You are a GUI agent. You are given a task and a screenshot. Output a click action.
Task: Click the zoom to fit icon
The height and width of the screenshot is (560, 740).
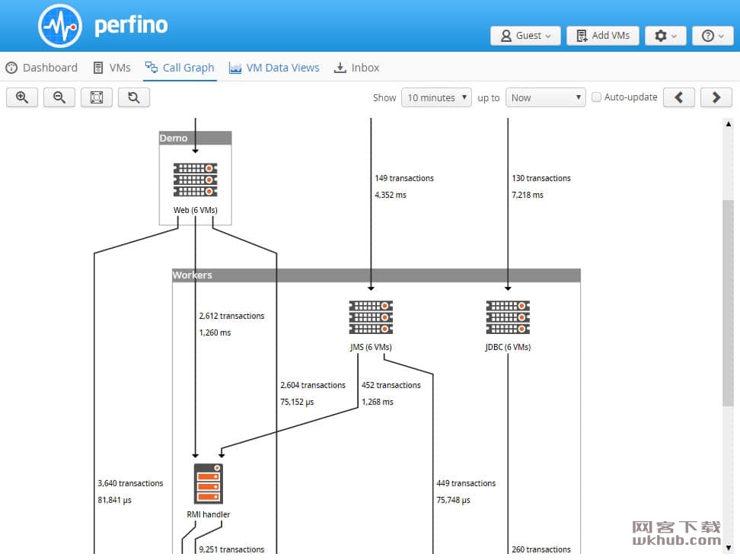[96, 97]
